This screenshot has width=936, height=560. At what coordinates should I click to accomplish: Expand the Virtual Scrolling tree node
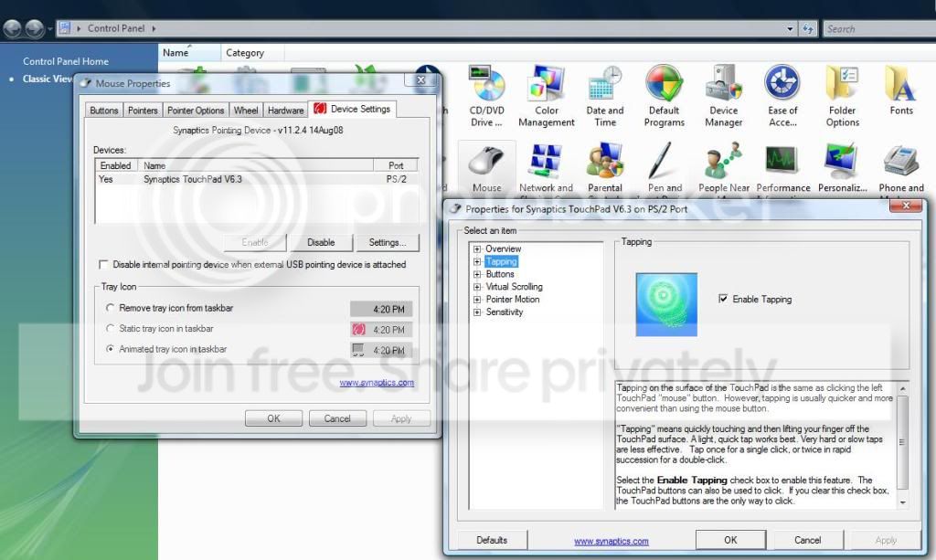click(x=477, y=287)
